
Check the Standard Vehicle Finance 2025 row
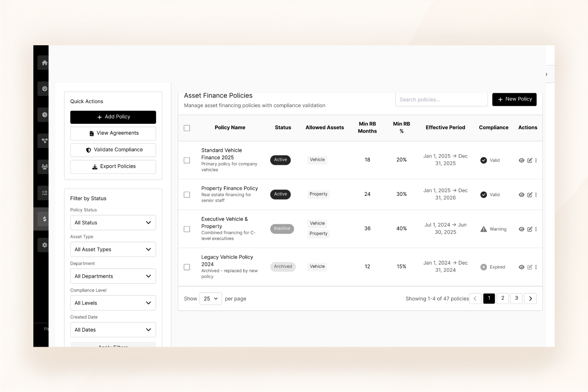(187, 160)
